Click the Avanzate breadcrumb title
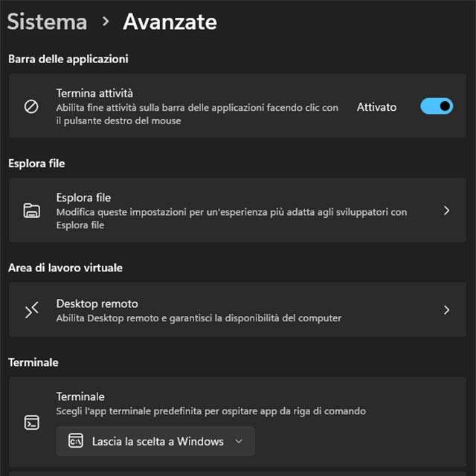Viewport: 476px width, 476px height. coord(170,22)
